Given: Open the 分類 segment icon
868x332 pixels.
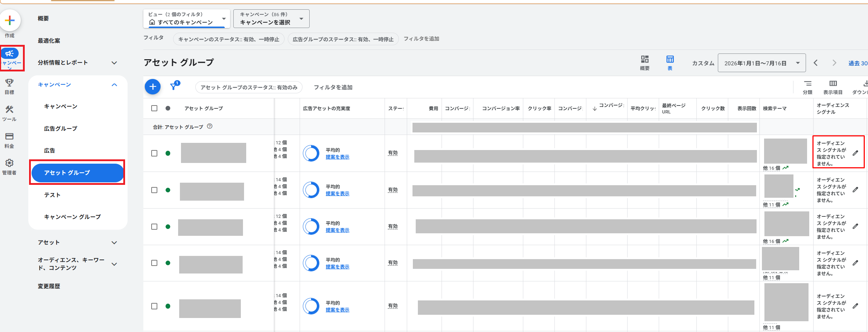Looking at the screenshot, I should (808, 83).
